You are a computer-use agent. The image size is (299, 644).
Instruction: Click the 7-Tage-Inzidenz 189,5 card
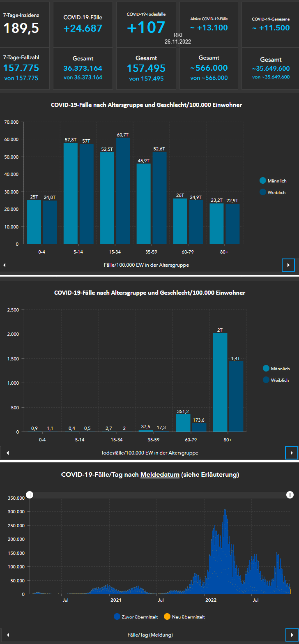[x=25, y=24]
